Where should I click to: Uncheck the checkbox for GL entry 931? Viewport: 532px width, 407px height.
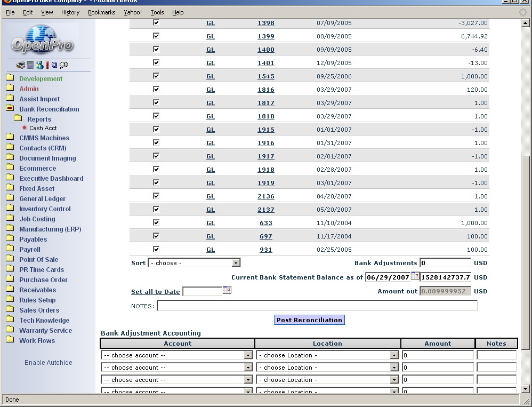pos(156,249)
